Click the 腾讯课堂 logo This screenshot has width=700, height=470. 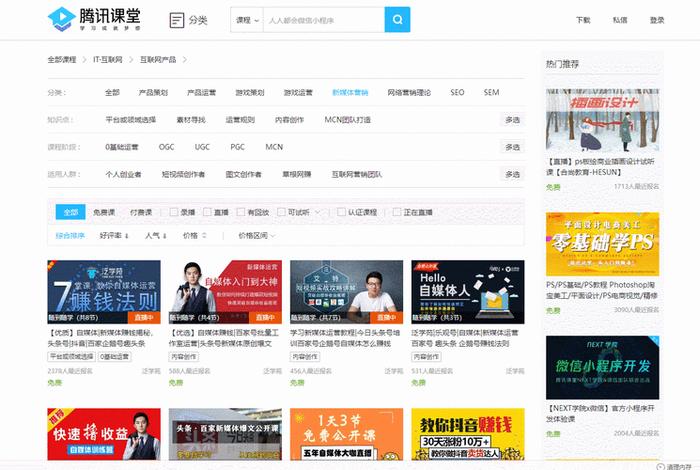pyautogui.click(x=94, y=19)
